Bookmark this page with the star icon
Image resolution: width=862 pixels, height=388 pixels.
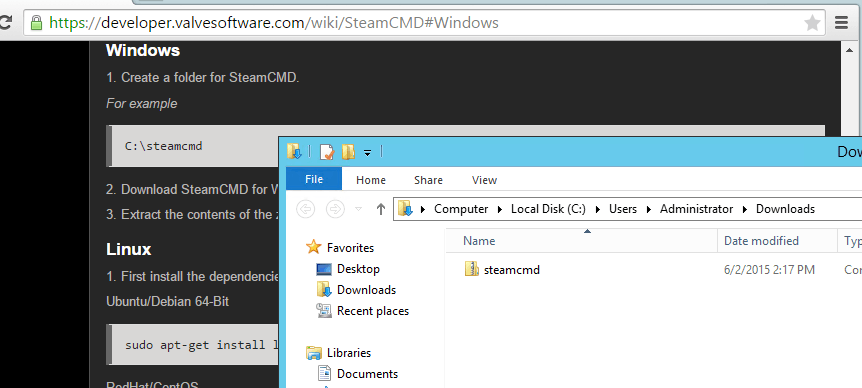point(812,23)
